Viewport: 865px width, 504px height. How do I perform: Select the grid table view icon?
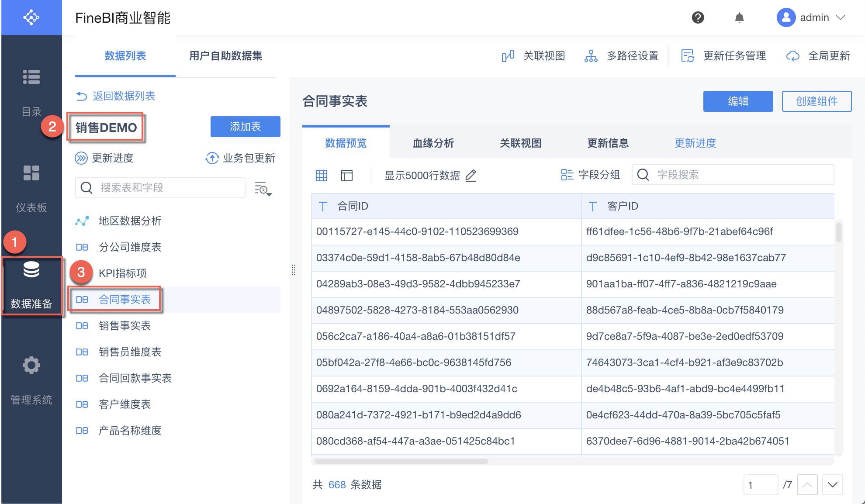point(322,176)
